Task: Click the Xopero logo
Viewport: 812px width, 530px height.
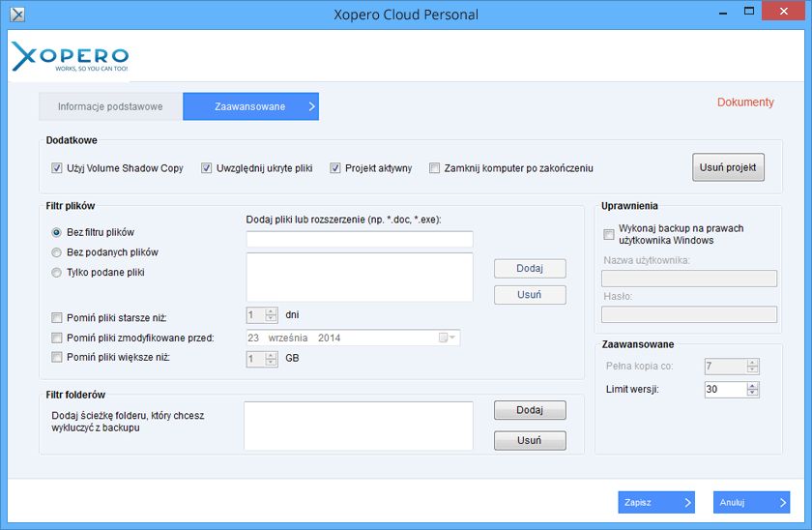Action: [x=70, y=56]
